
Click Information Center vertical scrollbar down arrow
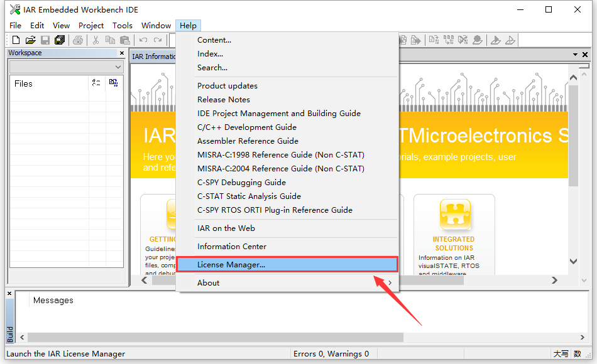[573, 261]
